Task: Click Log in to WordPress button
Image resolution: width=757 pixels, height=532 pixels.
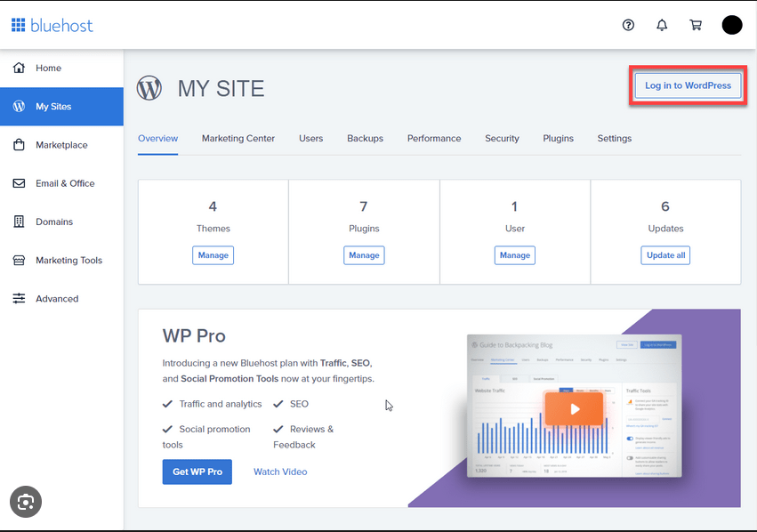Action: point(688,85)
